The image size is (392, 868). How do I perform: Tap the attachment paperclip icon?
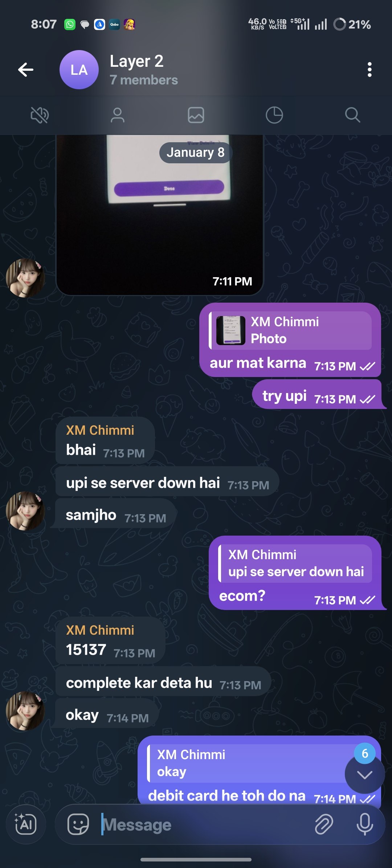[324, 824]
